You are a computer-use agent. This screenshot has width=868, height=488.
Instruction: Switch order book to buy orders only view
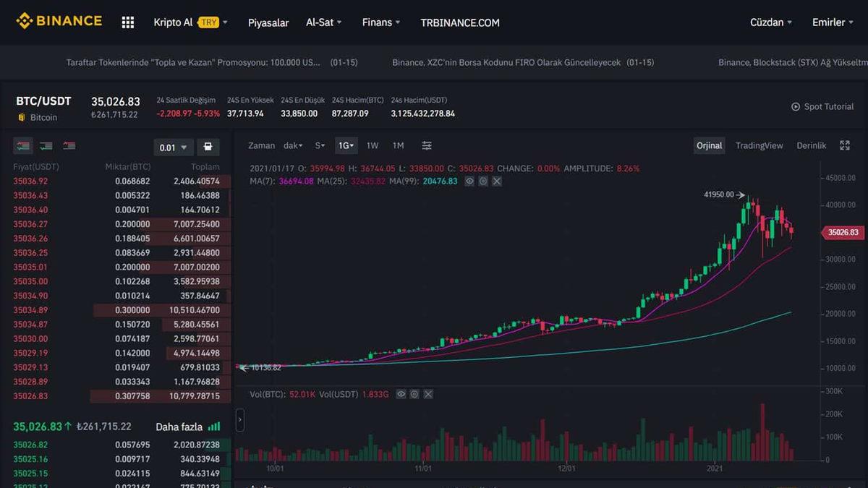[46, 145]
